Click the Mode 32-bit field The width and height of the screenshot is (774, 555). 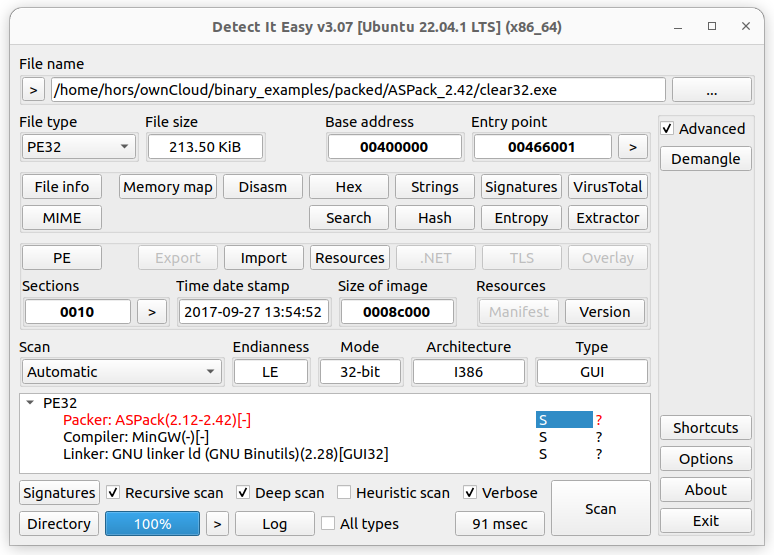(x=360, y=372)
